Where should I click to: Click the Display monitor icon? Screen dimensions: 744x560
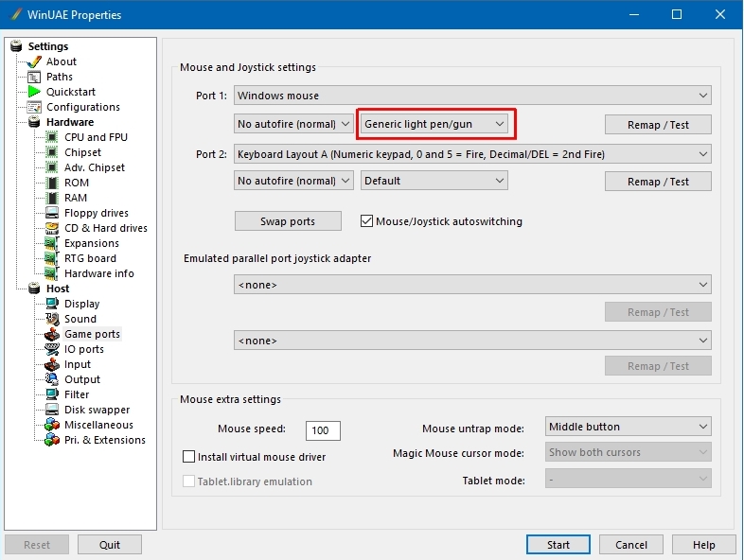(52, 304)
